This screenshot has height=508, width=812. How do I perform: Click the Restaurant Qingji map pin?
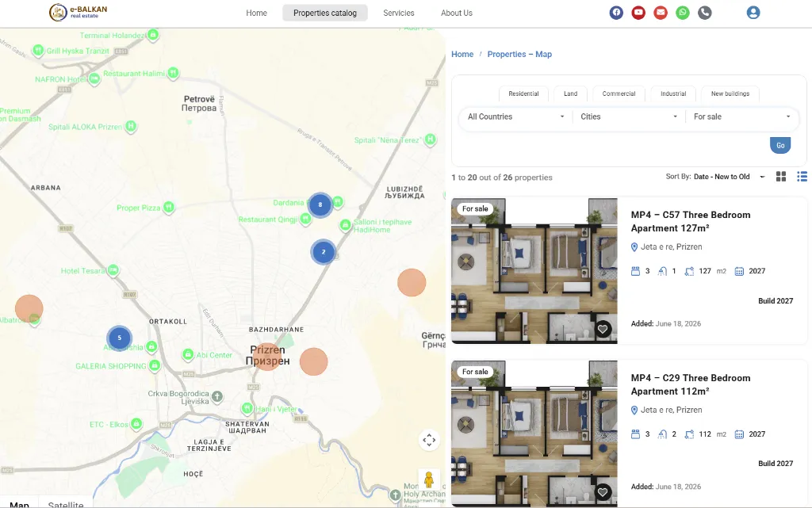coord(305,219)
